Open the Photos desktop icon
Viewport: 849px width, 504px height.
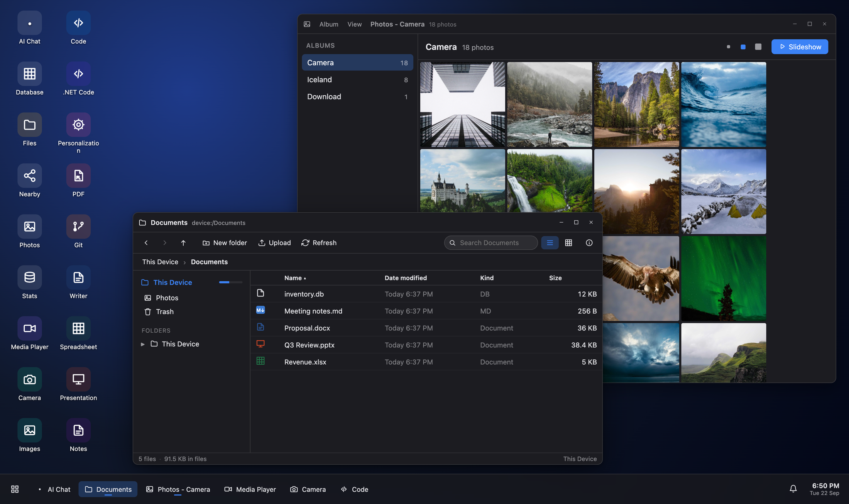[x=30, y=232]
